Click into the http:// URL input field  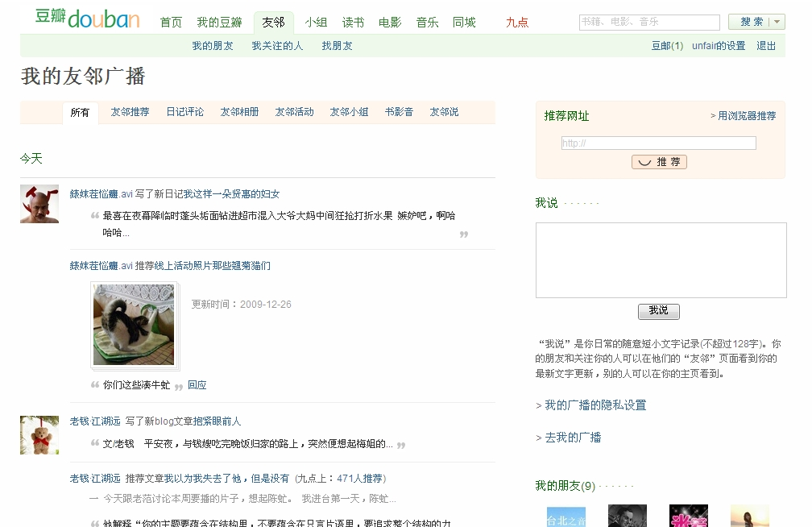point(658,143)
